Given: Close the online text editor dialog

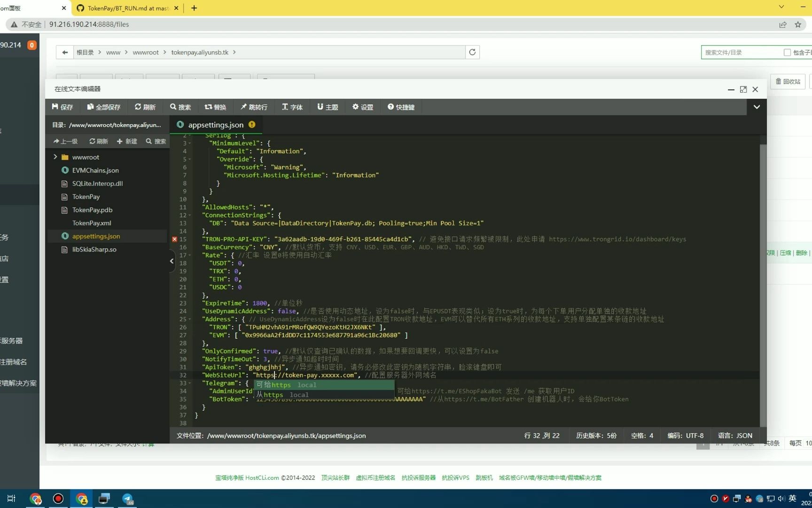Looking at the screenshot, I should point(755,89).
